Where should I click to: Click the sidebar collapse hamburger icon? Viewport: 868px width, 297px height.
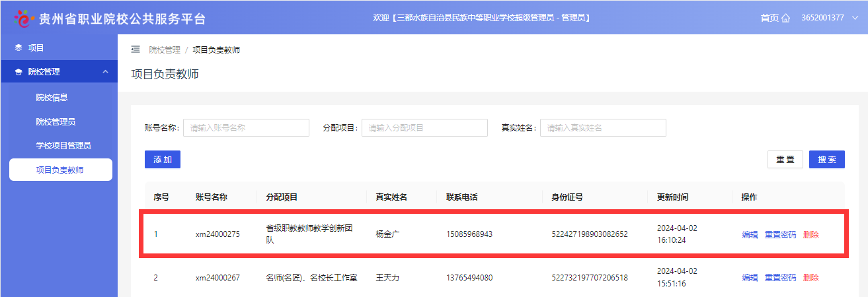click(x=136, y=49)
